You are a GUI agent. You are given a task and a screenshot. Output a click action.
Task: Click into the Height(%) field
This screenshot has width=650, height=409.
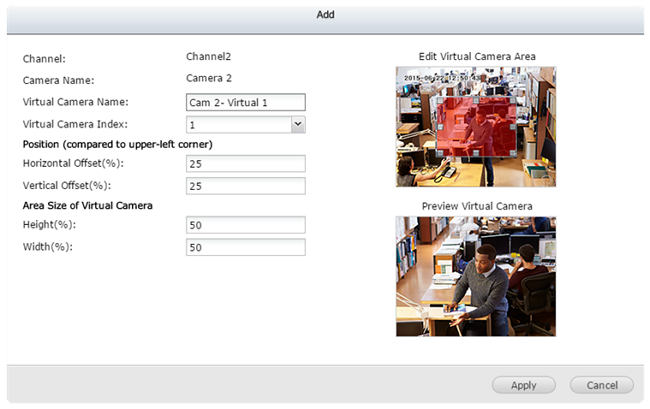pyautogui.click(x=246, y=225)
